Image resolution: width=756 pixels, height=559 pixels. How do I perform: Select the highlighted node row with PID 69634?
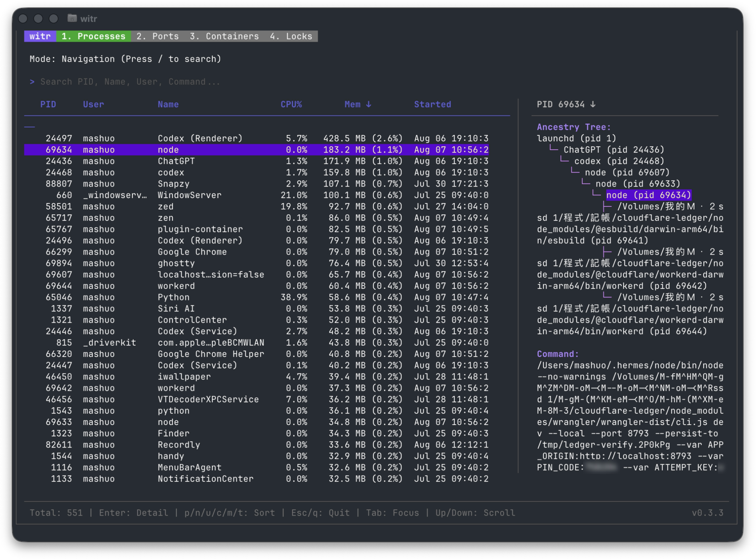point(256,150)
